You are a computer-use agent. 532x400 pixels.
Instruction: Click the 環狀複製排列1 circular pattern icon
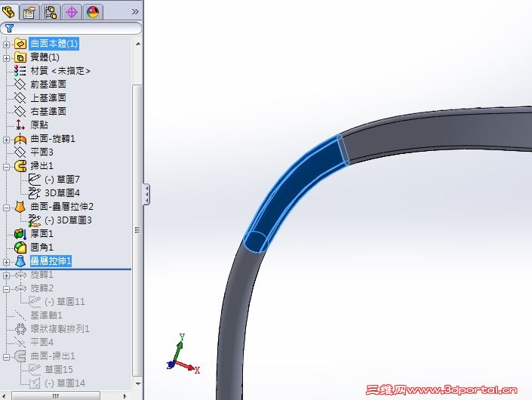tap(20, 329)
